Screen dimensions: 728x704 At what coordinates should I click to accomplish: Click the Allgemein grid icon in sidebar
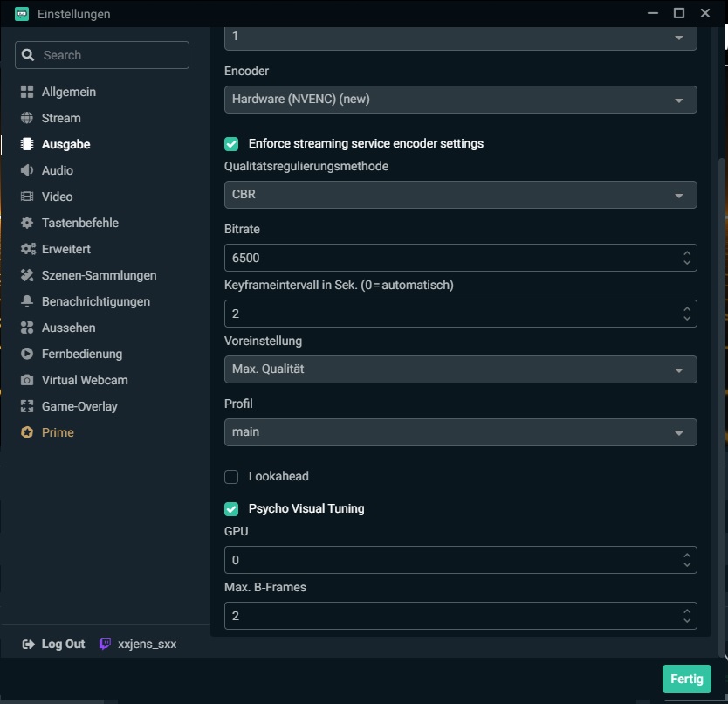click(27, 92)
